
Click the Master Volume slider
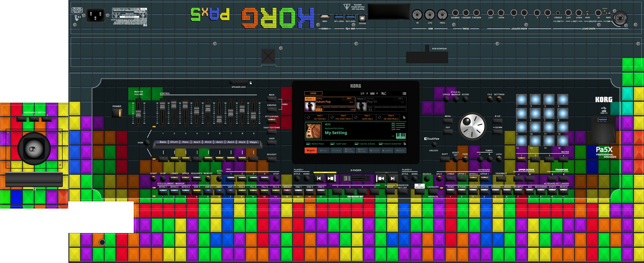click(138, 109)
